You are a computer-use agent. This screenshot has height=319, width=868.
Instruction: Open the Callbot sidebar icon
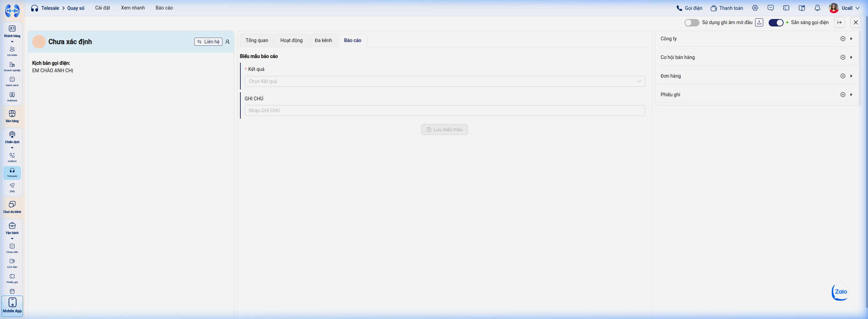coord(12,157)
